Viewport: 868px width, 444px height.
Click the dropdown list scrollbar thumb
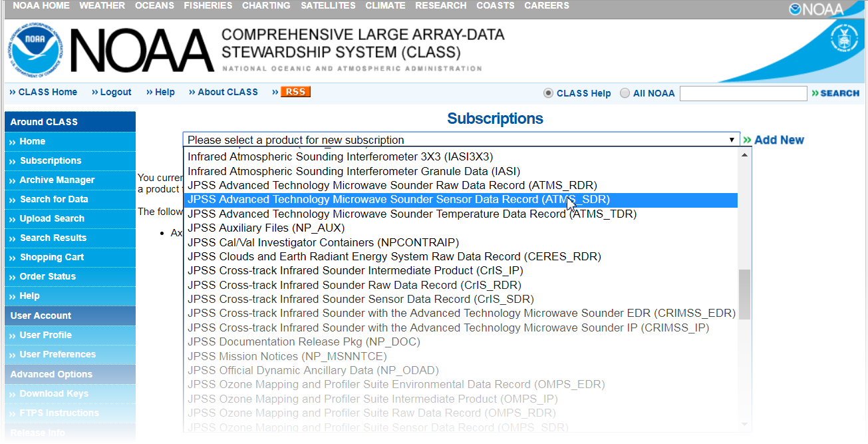[x=745, y=294]
